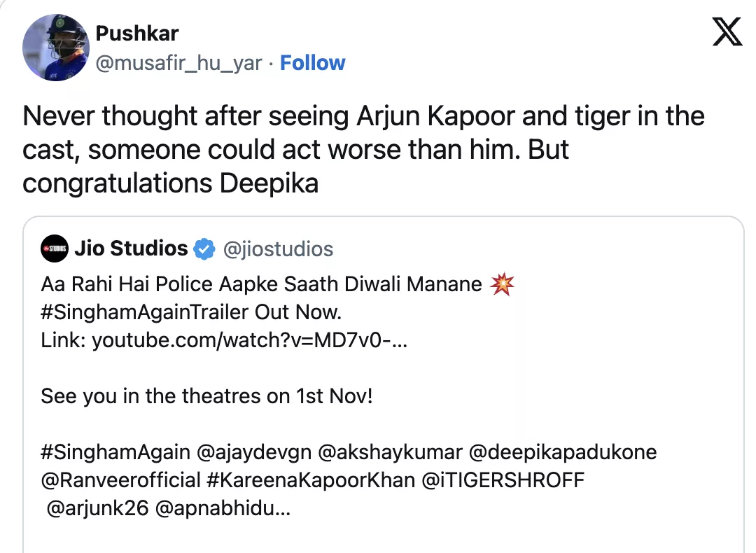The height and width of the screenshot is (553, 756).
Task: Click the @jiostudios handle
Action: pos(278,248)
